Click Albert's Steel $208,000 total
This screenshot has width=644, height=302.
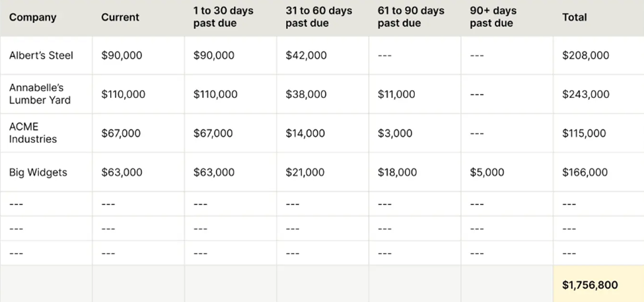[586, 56]
